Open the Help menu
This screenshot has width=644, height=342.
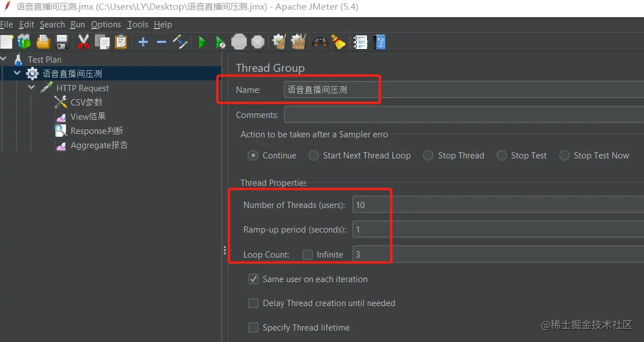(163, 25)
